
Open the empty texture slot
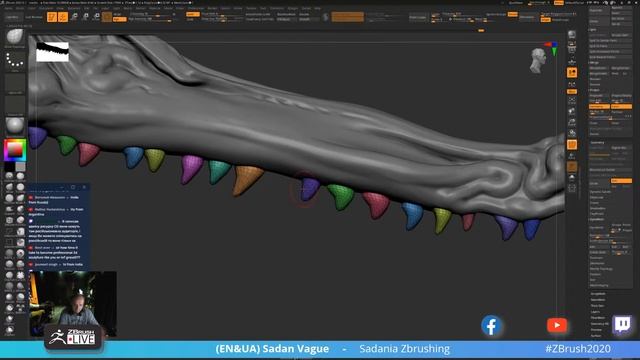coord(15,105)
